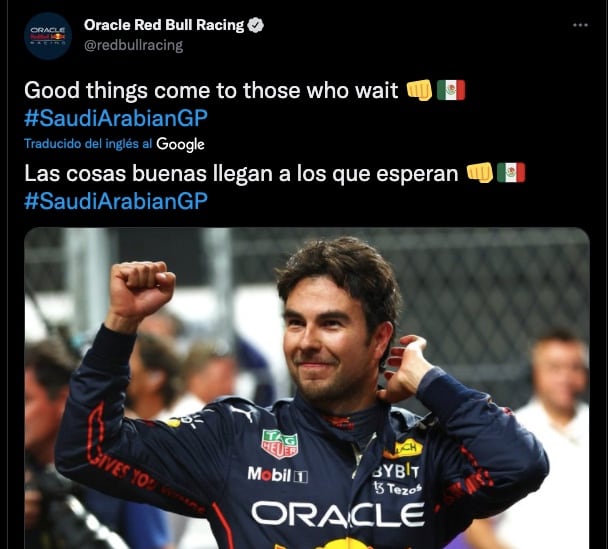The height and width of the screenshot is (549, 608).
Task: Click the fist emoji after "who wait"
Action: [x=419, y=90]
